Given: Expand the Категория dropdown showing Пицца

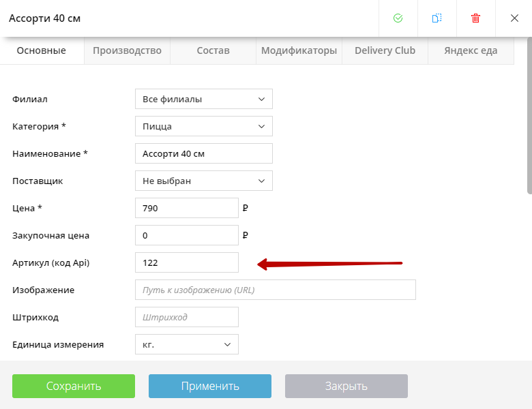Looking at the screenshot, I should (x=203, y=126).
